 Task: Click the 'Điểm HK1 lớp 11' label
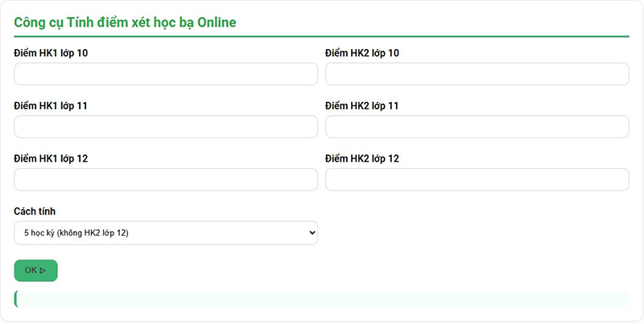[x=51, y=106]
